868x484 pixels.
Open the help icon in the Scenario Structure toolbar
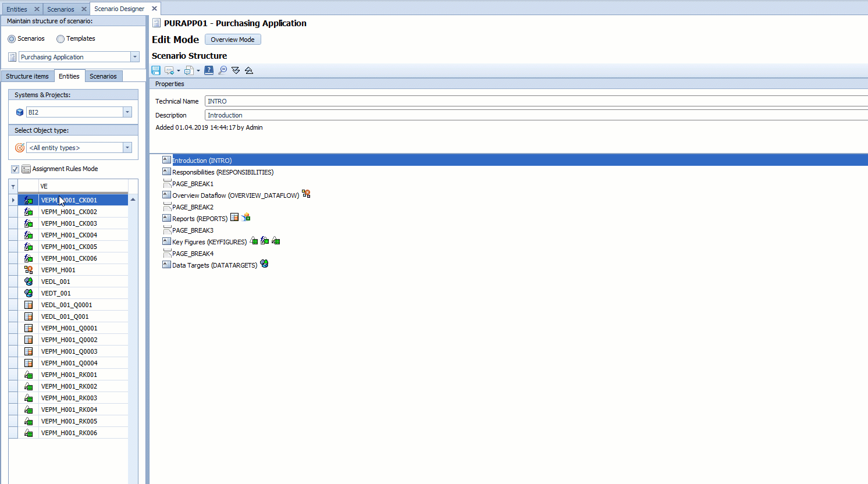click(209, 70)
